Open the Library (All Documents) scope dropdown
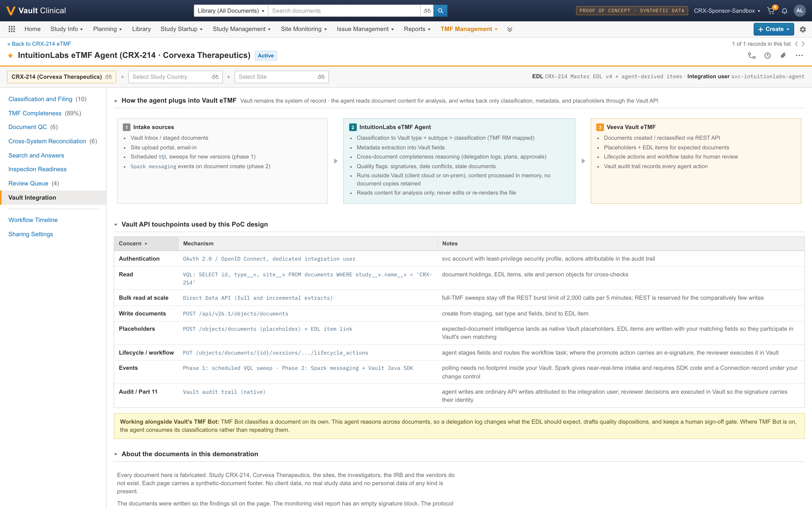 pos(231,11)
